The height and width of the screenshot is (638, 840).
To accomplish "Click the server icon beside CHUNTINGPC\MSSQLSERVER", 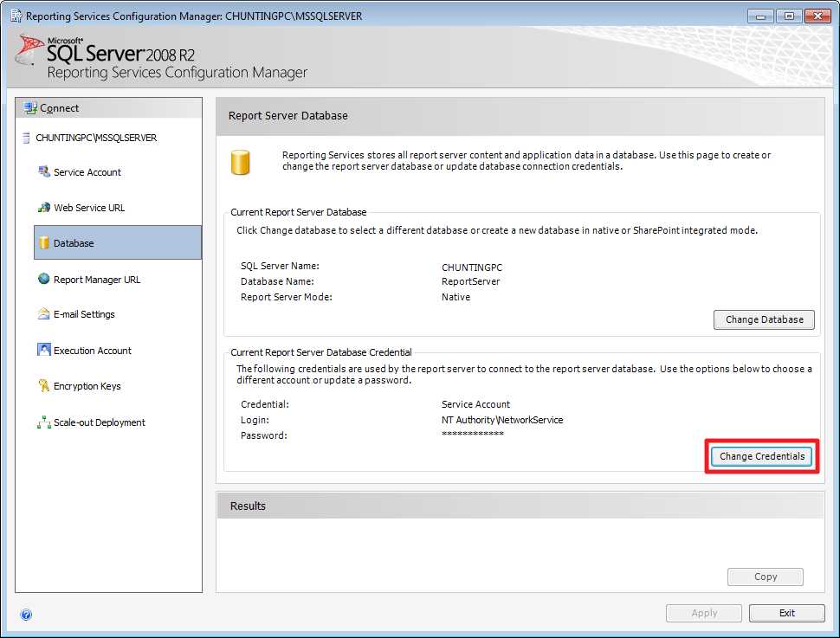I will 26,138.
